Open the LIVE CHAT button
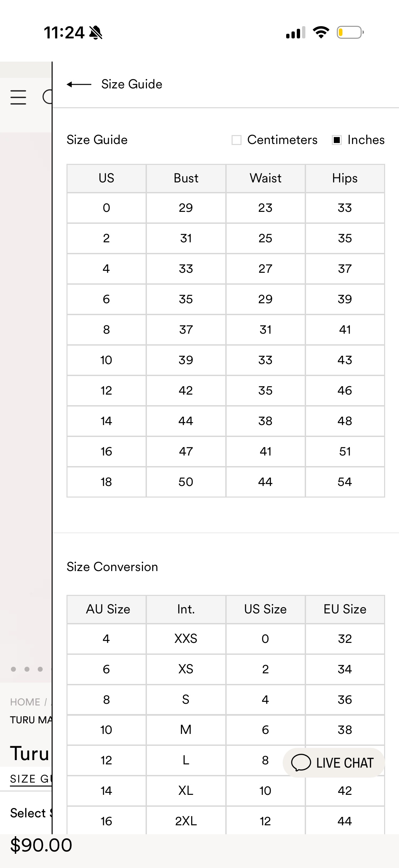The image size is (399, 868). (333, 763)
